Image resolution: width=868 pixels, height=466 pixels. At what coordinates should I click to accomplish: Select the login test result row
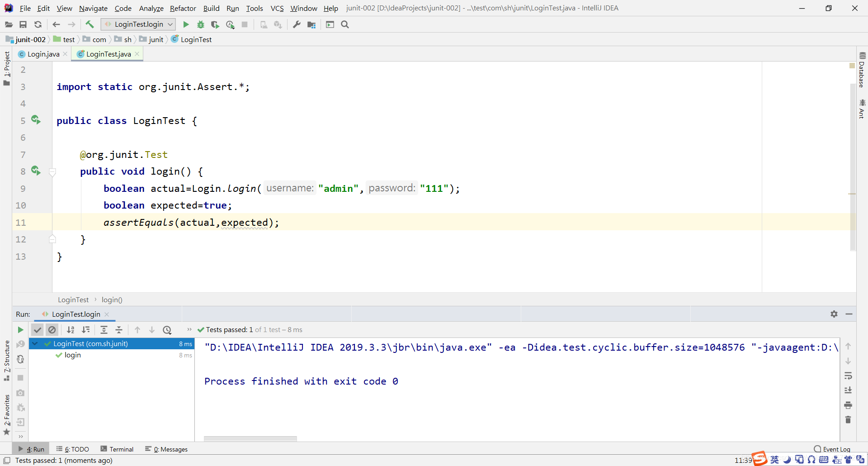[x=112, y=355]
